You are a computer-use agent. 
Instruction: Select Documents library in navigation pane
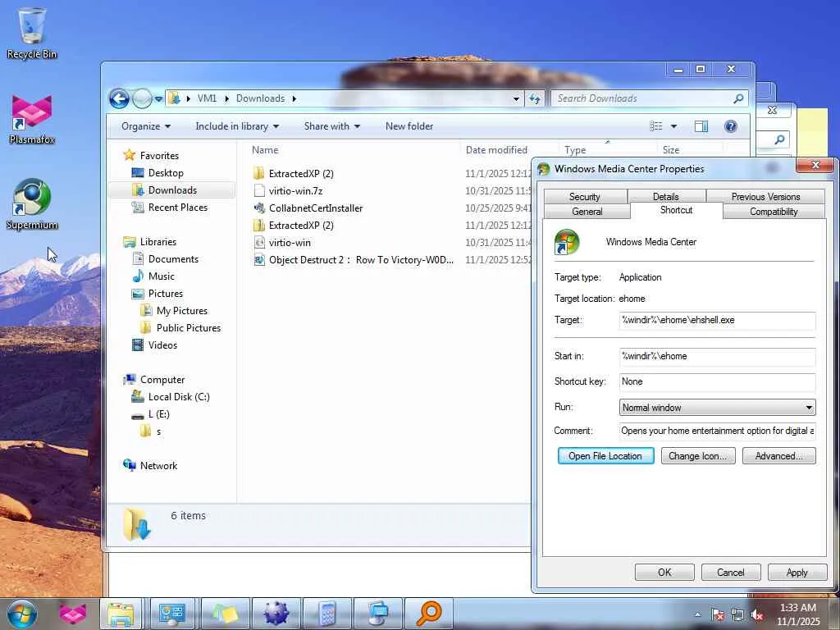tap(172, 259)
